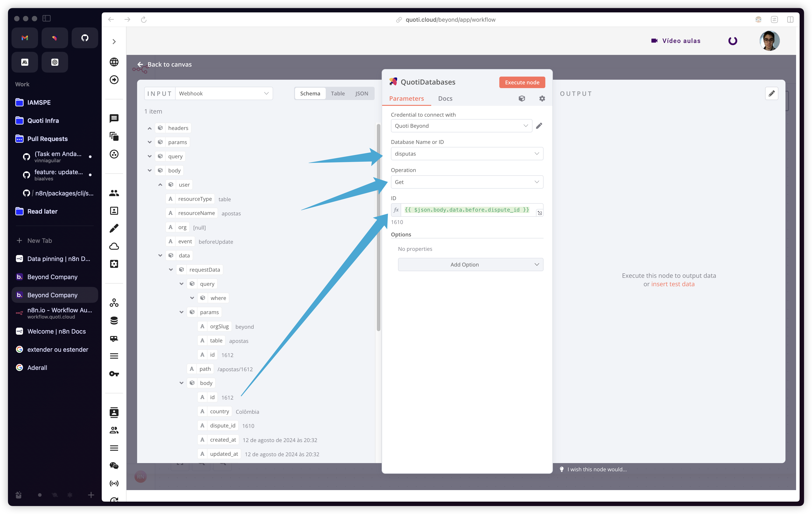812x514 pixels.
Task: Switch input view to JSON
Action: point(362,93)
